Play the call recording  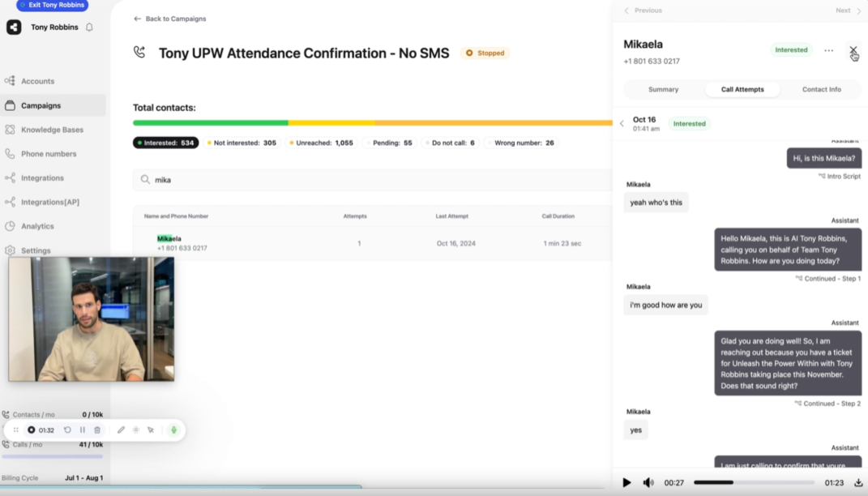(x=626, y=483)
